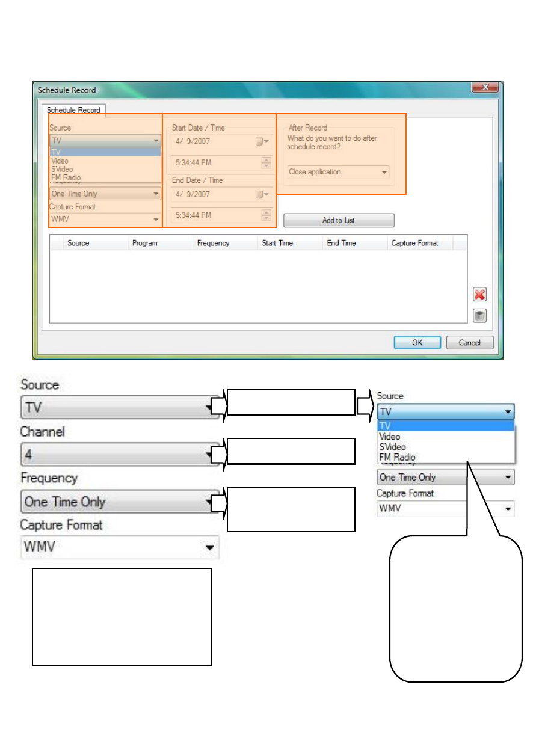Open the Start Date calendar picker in the dialog
The height and width of the screenshot is (756, 536).
[x=262, y=142]
